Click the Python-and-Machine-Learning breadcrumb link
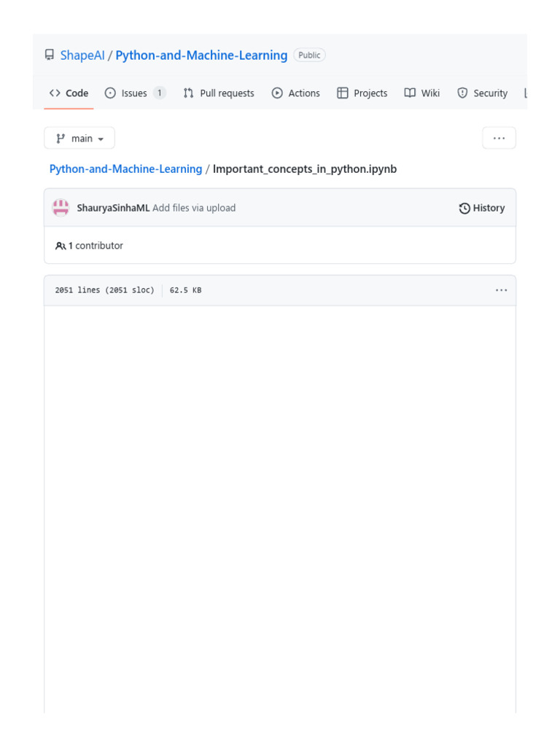Image resolution: width=560 pixels, height=747 pixels. (x=125, y=169)
